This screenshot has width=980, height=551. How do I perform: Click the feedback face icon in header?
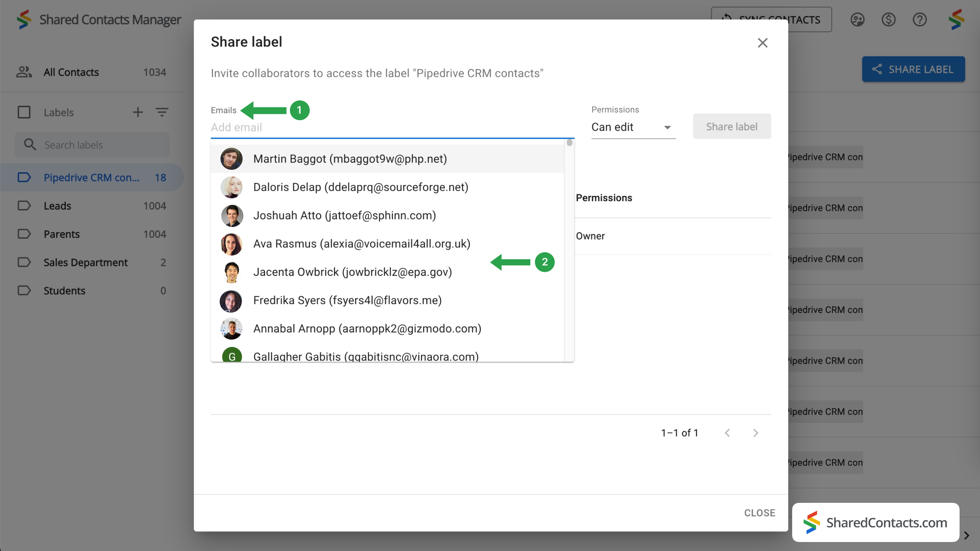pyautogui.click(x=857, y=20)
